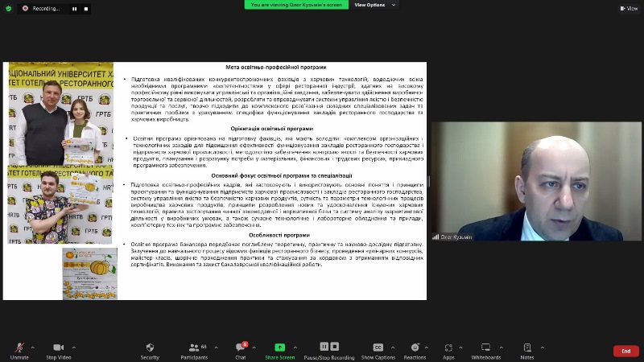Click the View layout button top right
The height and width of the screenshot is (362, 644).
629,8
